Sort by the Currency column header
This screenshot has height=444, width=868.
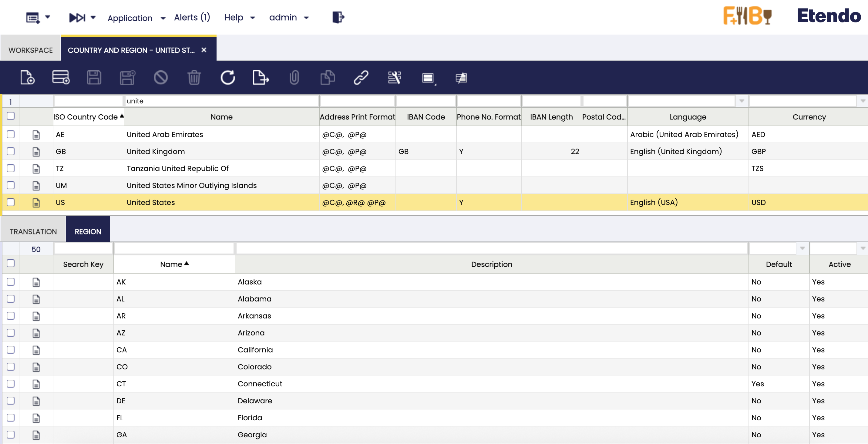coord(809,117)
